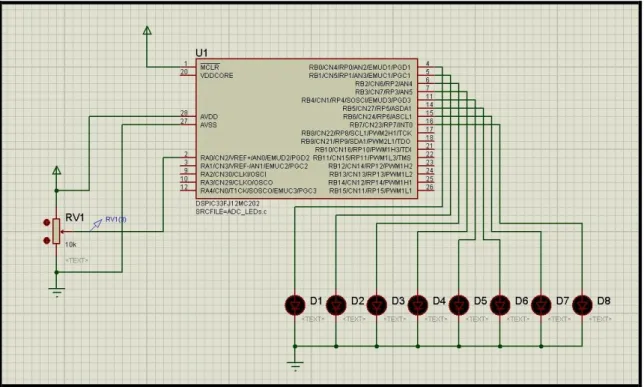The image size is (644, 387).
Task: Select the LED D3 symbol
Action: click(377, 305)
